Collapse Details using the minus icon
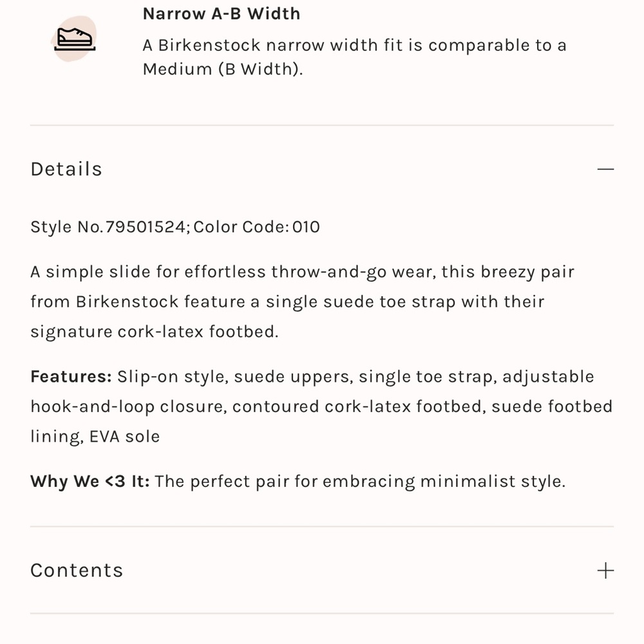Viewport: 644px width, 644px height. (x=605, y=169)
